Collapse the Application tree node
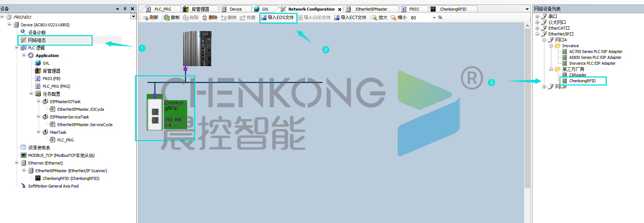This screenshot has height=223, width=644. [x=24, y=55]
